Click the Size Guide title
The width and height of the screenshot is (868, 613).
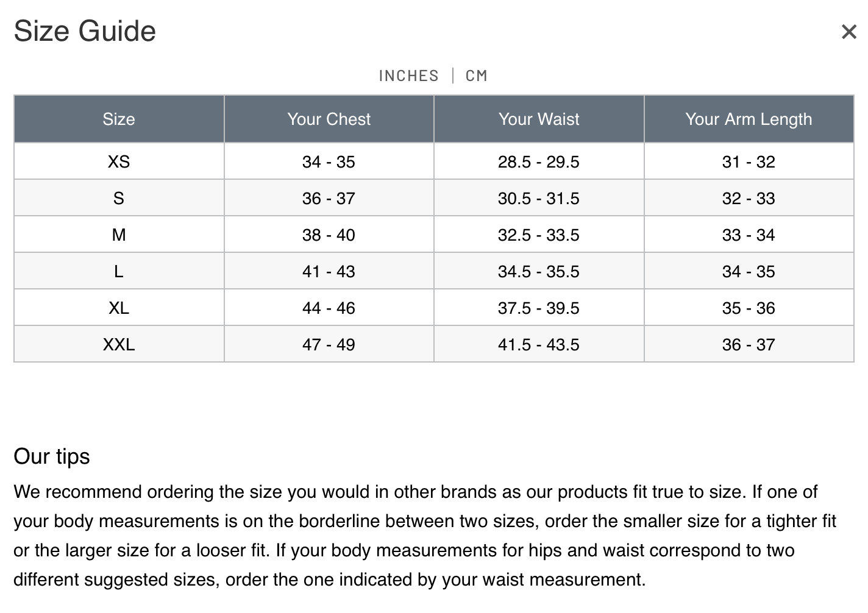click(85, 31)
